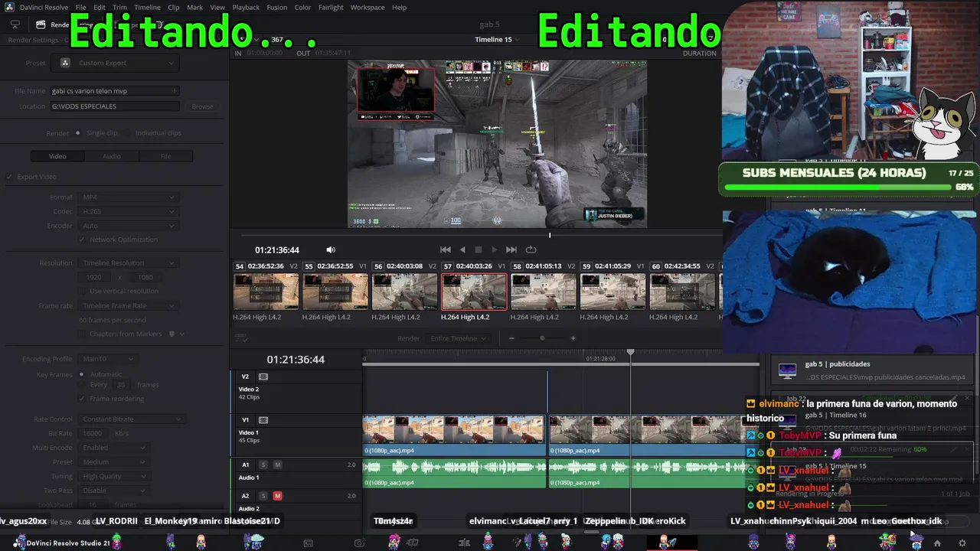
Task: Click the Bit Rate value field
Action: click(94, 433)
